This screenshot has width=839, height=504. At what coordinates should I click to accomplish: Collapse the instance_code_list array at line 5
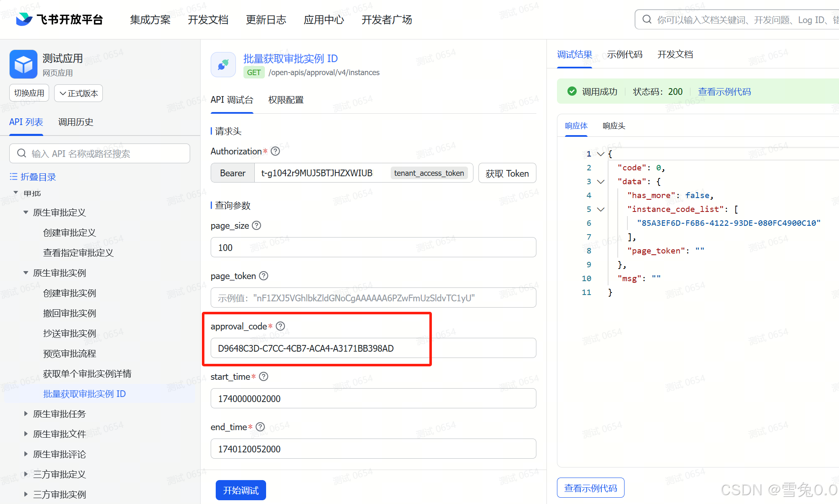[601, 209]
